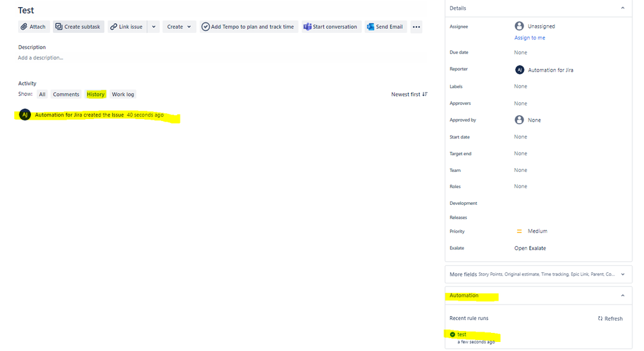Click the Automation for Jira reporter name
Image resolution: width=644 pixels, height=351 pixels.
click(x=551, y=70)
